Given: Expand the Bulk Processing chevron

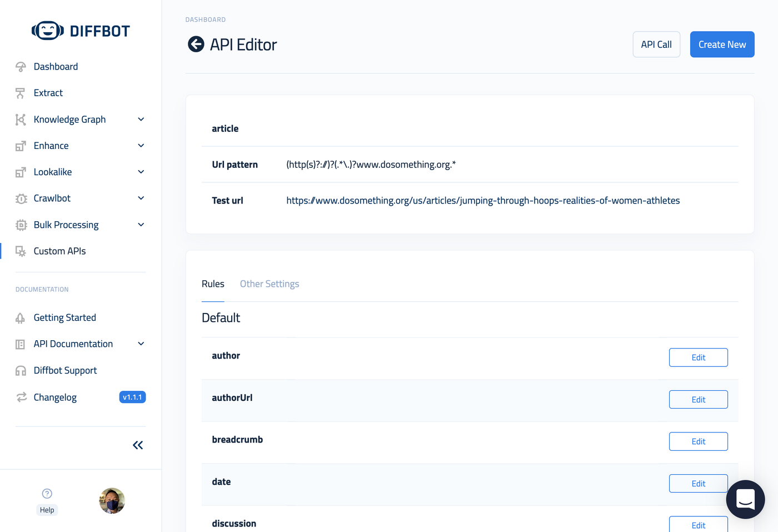Looking at the screenshot, I should [x=141, y=225].
